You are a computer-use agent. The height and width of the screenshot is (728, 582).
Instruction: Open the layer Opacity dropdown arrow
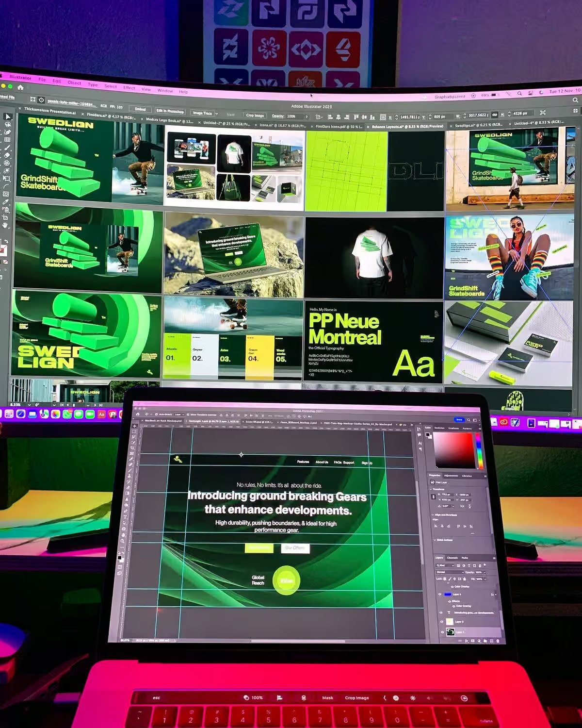485,573
